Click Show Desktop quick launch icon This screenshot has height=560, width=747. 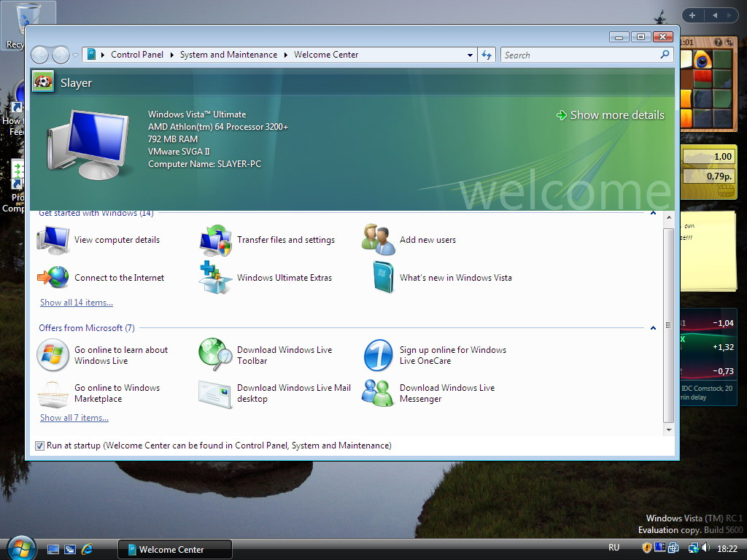click(x=53, y=550)
